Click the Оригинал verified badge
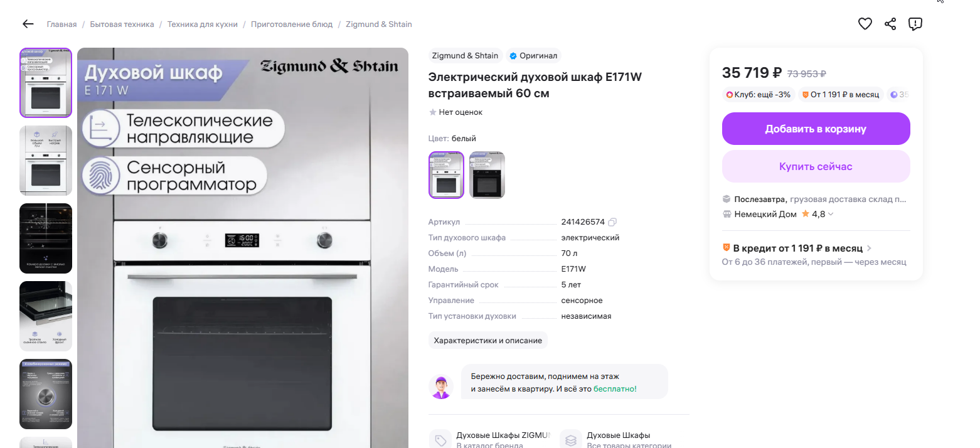 (x=533, y=56)
